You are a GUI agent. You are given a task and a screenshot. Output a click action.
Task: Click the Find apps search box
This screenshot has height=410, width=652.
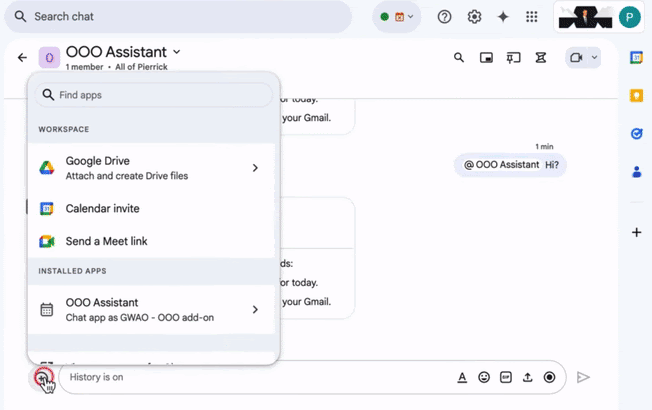point(153,95)
